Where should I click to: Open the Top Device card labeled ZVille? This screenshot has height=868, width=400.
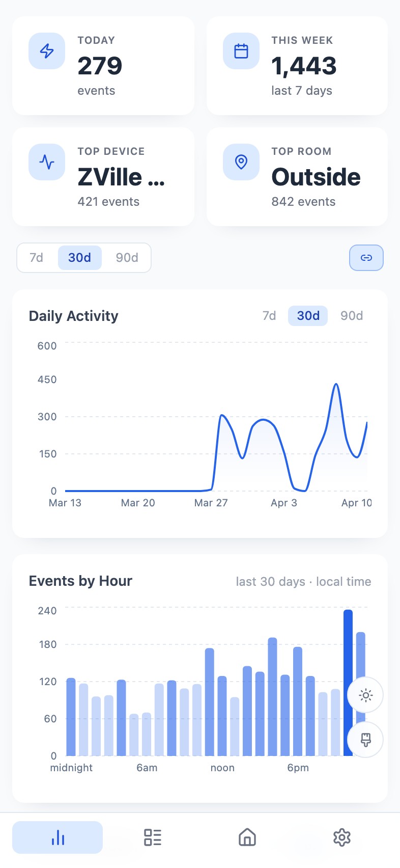click(x=103, y=177)
